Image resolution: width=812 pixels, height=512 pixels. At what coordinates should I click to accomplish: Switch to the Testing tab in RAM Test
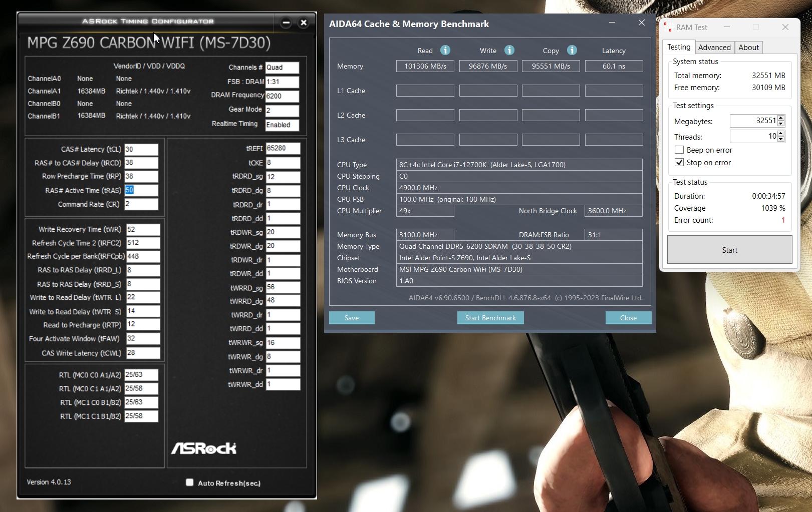[679, 47]
